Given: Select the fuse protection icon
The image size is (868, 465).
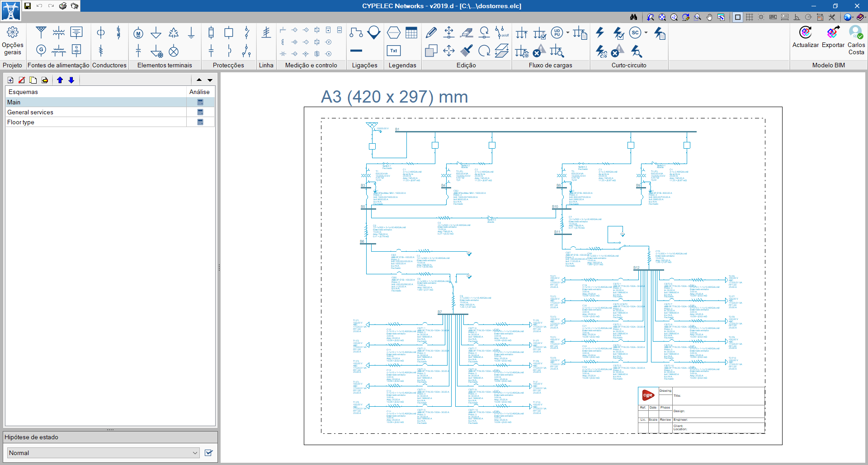Looking at the screenshot, I should click(x=211, y=33).
